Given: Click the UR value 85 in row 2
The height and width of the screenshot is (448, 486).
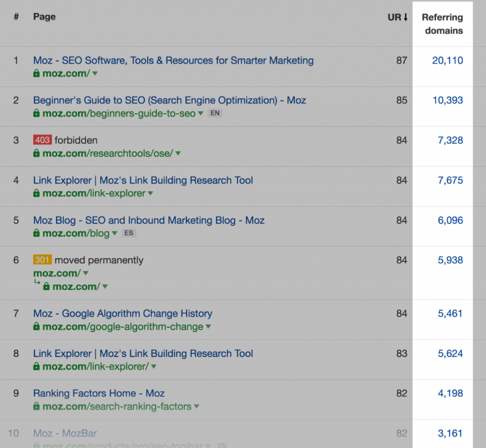Looking at the screenshot, I should [x=401, y=100].
